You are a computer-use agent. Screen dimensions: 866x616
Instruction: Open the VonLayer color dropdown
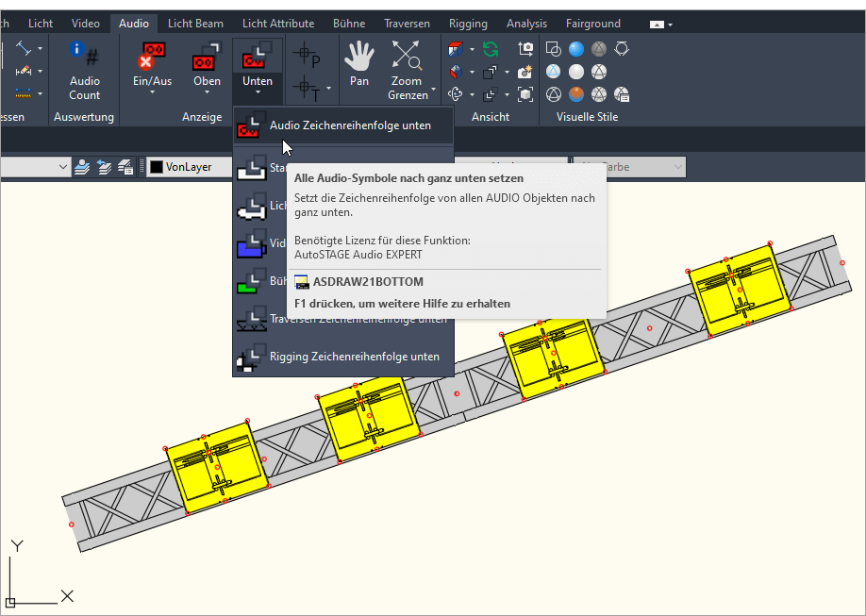(x=190, y=167)
